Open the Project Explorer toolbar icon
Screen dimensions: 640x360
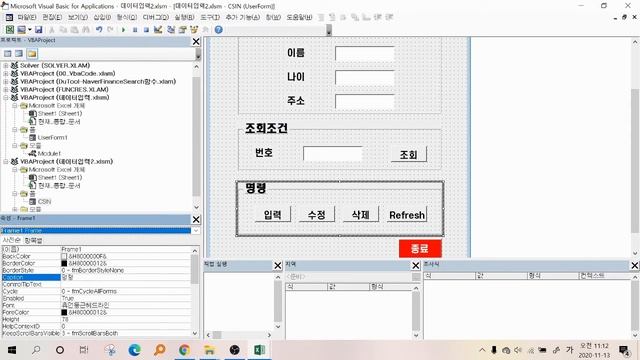coord(171,29)
